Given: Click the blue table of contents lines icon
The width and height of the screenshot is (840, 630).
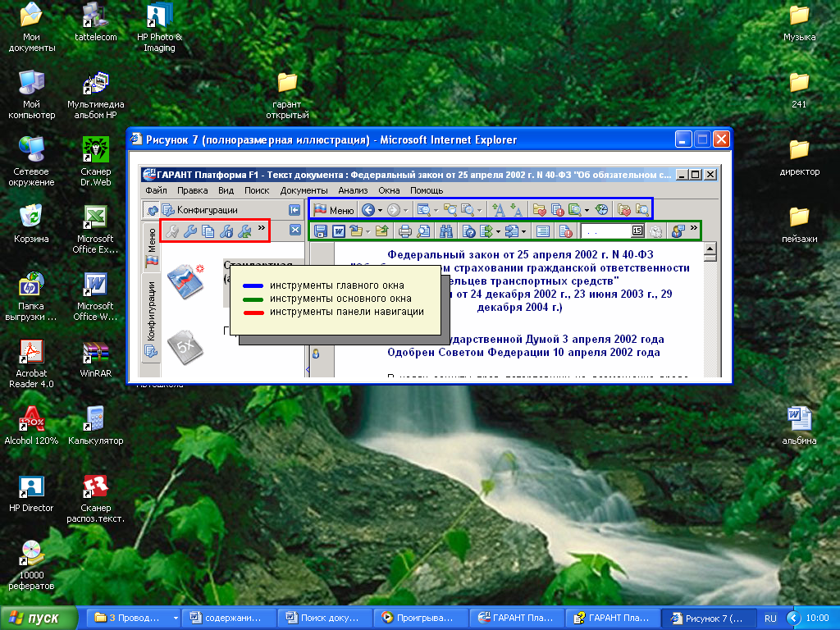Looking at the screenshot, I should coord(543,231).
